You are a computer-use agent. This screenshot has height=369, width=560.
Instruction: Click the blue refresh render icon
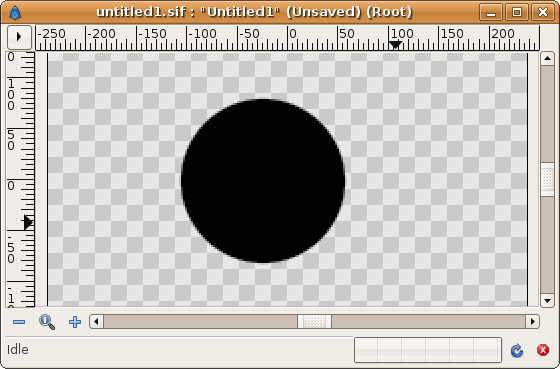[517, 350]
